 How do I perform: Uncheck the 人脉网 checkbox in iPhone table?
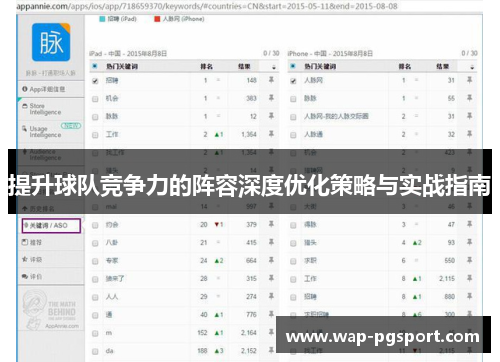(x=293, y=81)
